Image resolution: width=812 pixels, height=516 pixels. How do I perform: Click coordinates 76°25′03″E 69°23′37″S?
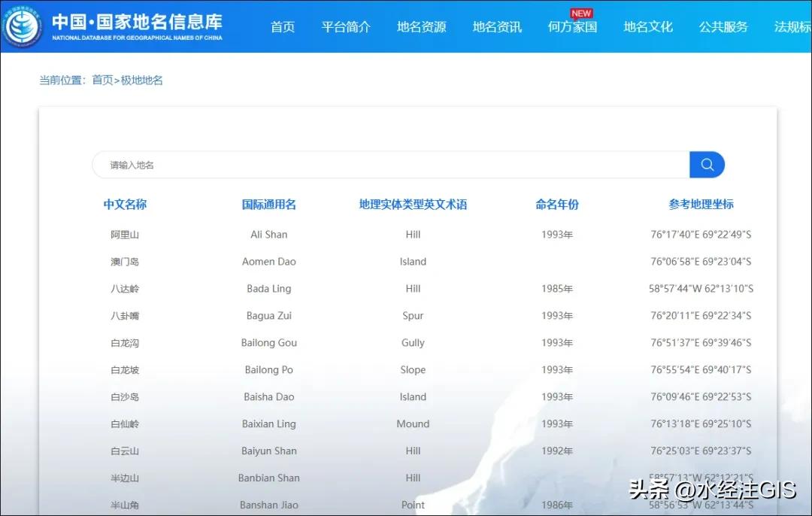701,451
